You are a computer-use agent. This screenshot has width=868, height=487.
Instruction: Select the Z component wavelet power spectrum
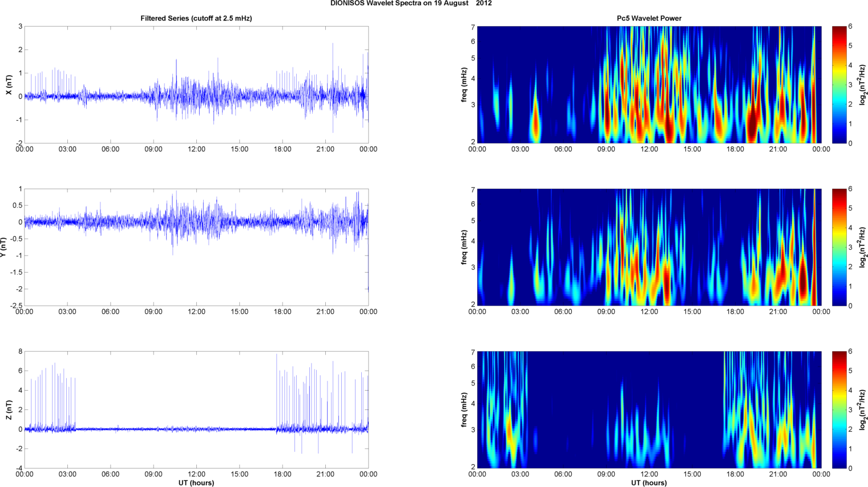[x=649, y=410]
